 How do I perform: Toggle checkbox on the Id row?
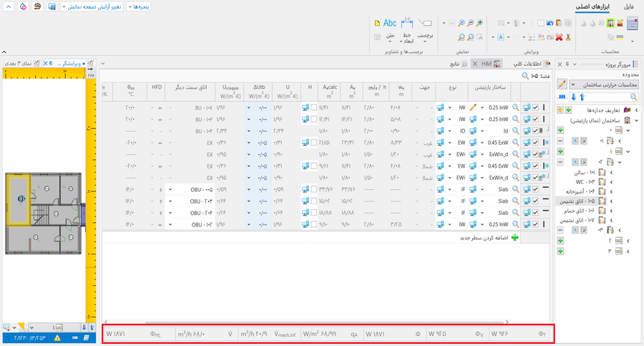tap(535, 131)
